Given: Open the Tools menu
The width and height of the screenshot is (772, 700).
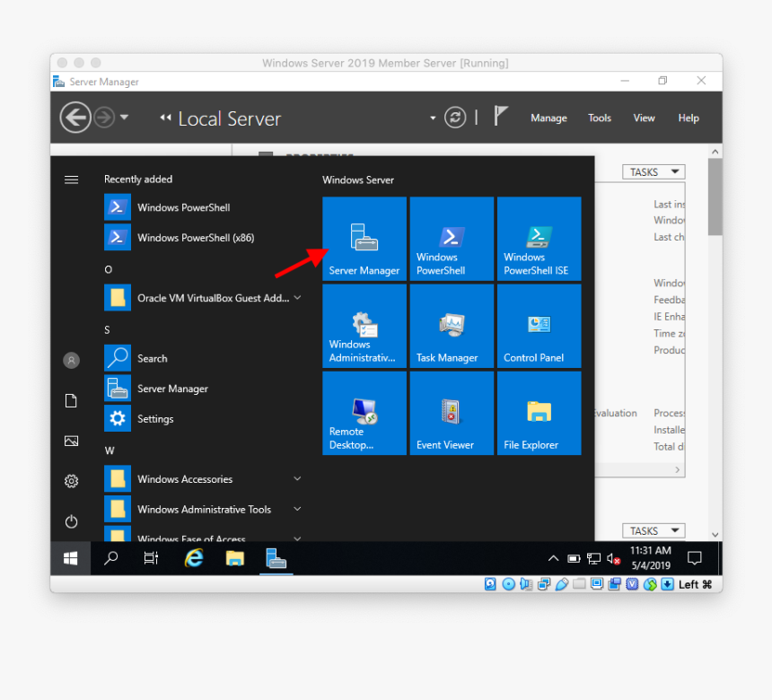Looking at the screenshot, I should [x=600, y=118].
